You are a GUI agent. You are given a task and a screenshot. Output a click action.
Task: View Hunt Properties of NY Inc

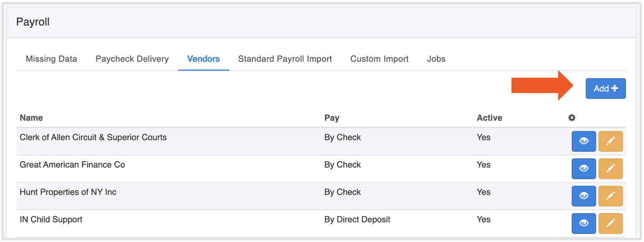point(584,196)
